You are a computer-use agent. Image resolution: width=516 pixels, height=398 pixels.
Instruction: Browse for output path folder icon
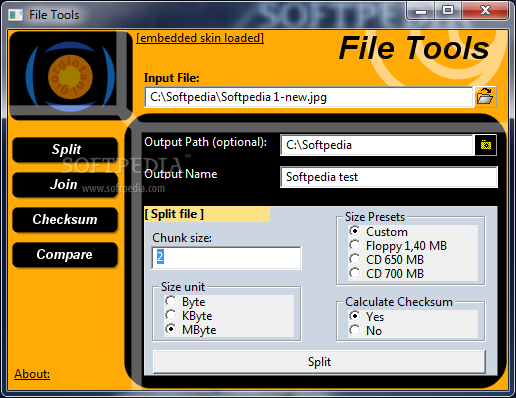click(486, 145)
